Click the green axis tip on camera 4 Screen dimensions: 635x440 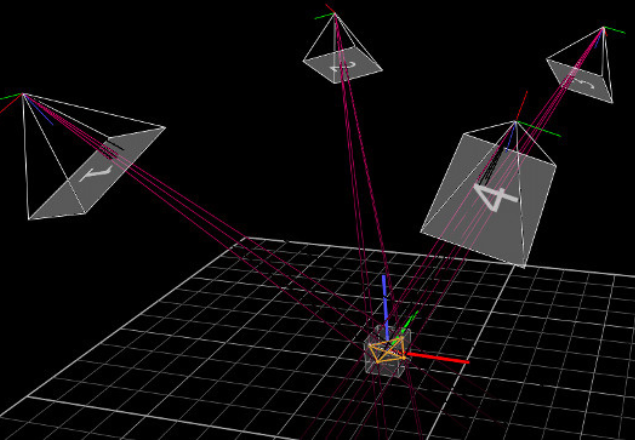(557, 137)
